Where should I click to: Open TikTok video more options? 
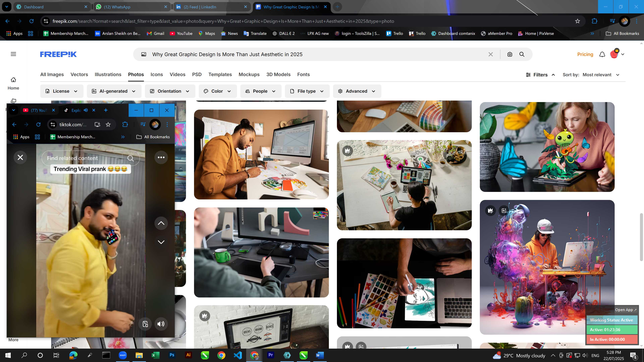[x=161, y=157]
